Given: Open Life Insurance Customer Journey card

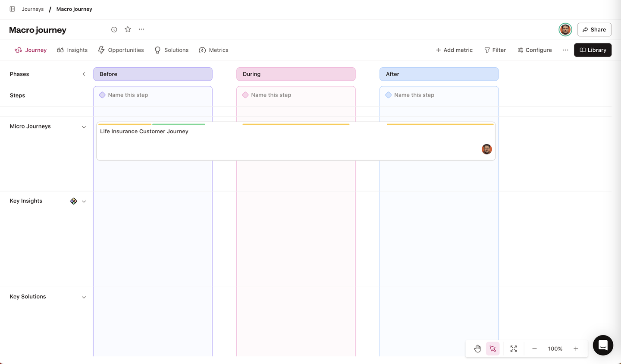Looking at the screenshot, I should click(144, 132).
